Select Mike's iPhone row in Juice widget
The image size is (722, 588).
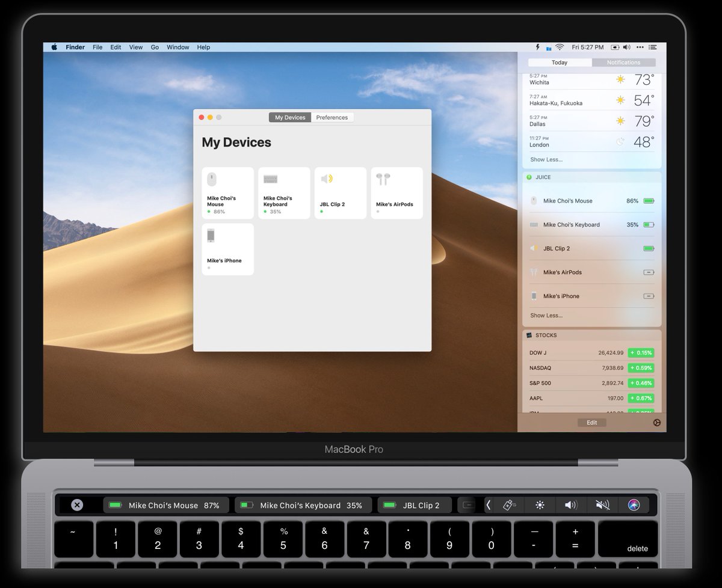tap(592, 296)
